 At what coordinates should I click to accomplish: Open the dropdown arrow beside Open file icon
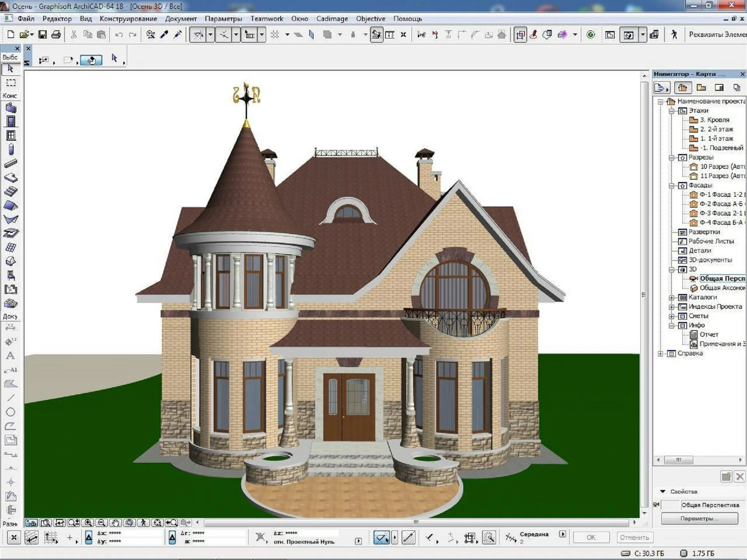click(x=32, y=35)
